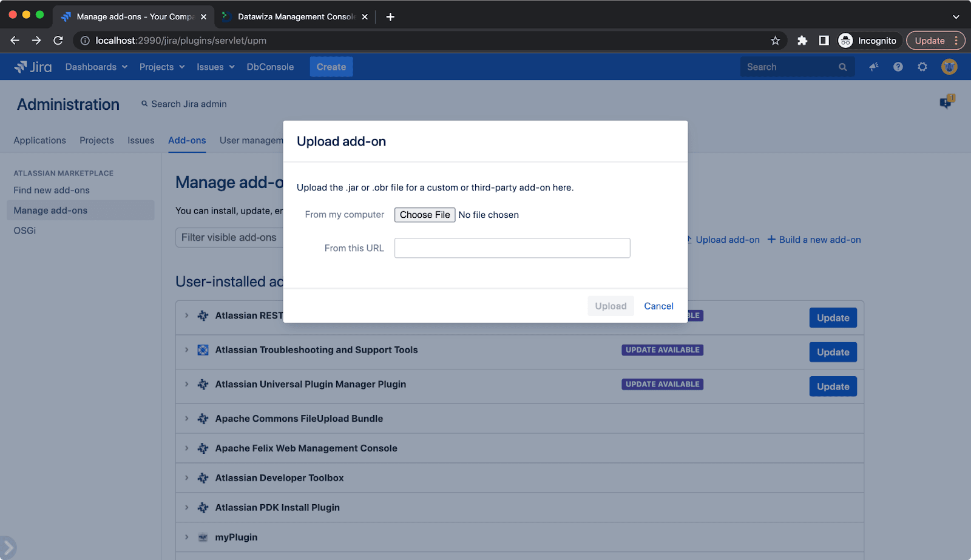This screenshot has height=560, width=971.
Task: Reload the current page
Action: (58, 41)
